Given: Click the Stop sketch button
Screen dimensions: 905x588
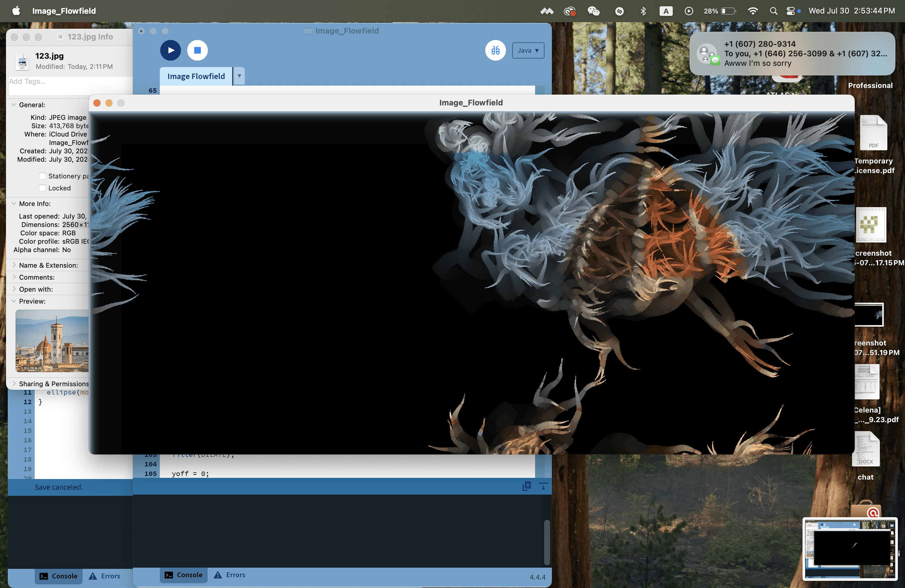Looking at the screenshot, I should (197, 50).
